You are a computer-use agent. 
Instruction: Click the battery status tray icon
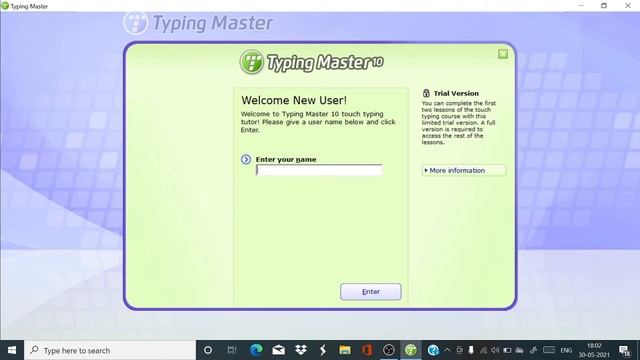[x=507, y=350]
